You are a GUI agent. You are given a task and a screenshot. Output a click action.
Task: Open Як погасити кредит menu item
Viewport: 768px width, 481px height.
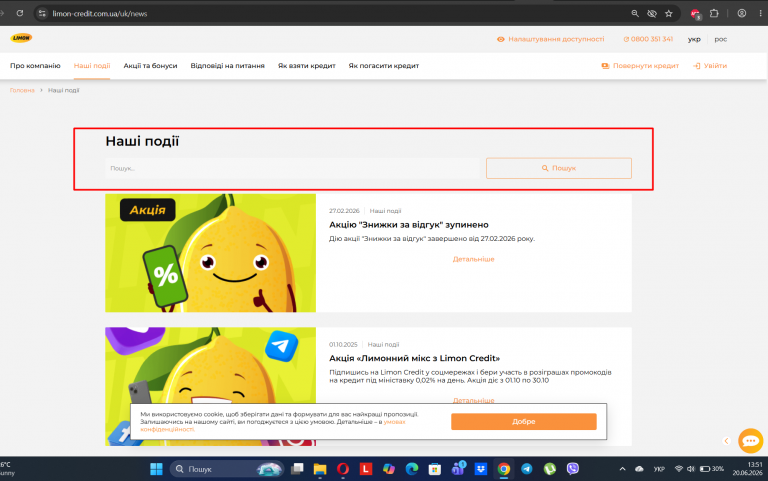pos(384,66)
